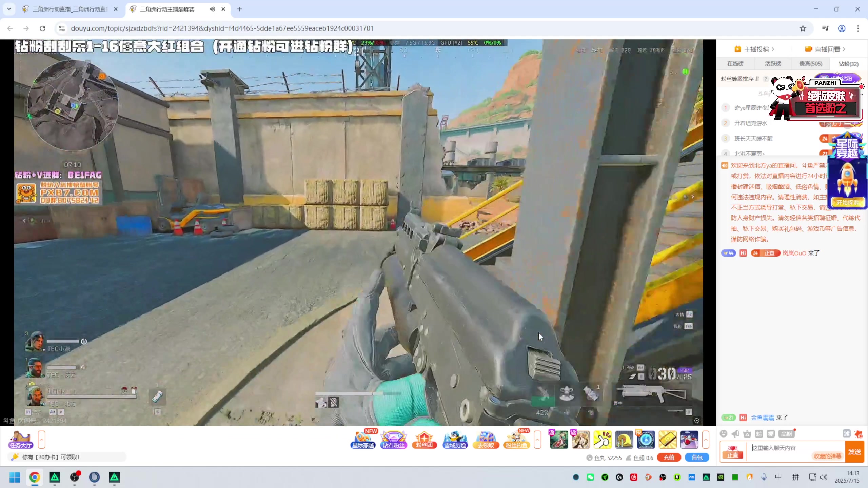
Task: Open the Chrome profile icon
Action: 842,28
